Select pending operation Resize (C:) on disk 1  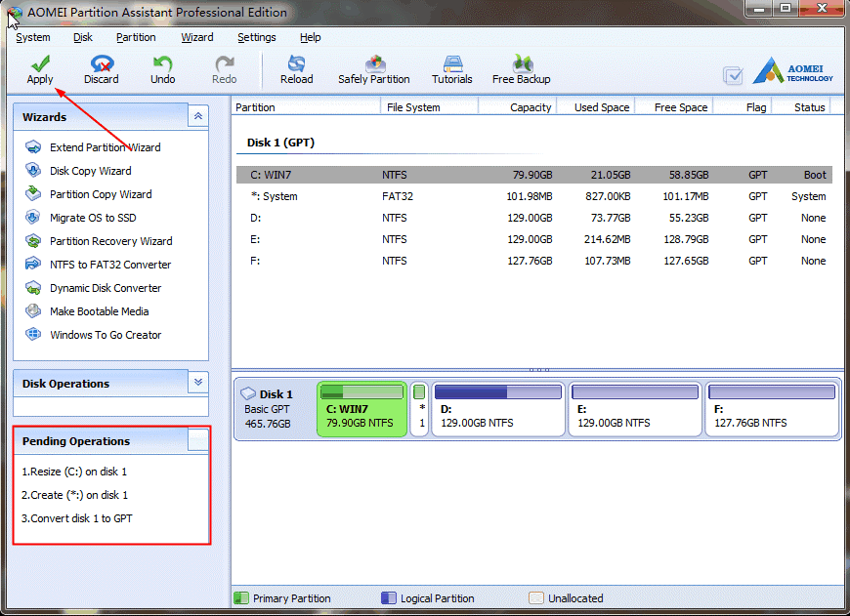coord(74,472)
